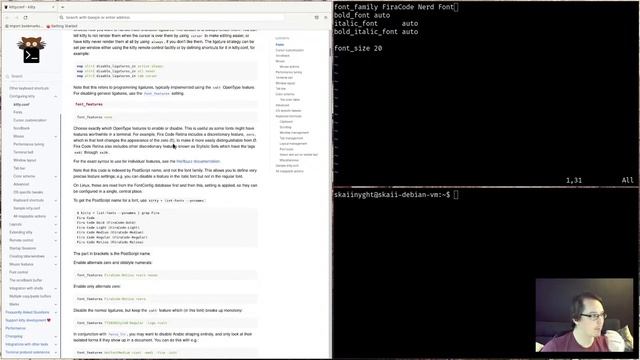Click the sidebar search magnifier icon
640x360 pixels.
[x=8, y=76]
